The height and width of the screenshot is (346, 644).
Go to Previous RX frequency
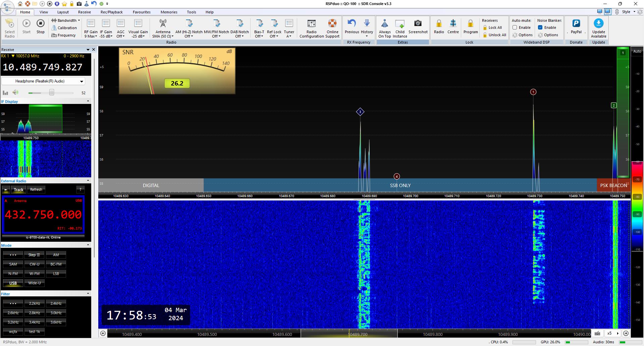[x=352, y=23]
